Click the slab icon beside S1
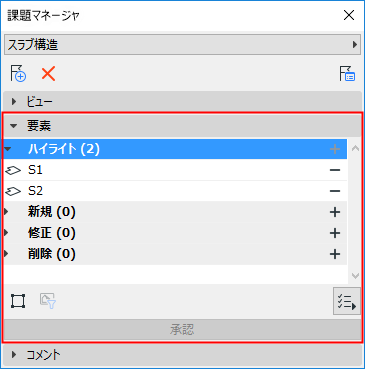The width and height of the screenshot is (365, 369). (x=13, y=170)
